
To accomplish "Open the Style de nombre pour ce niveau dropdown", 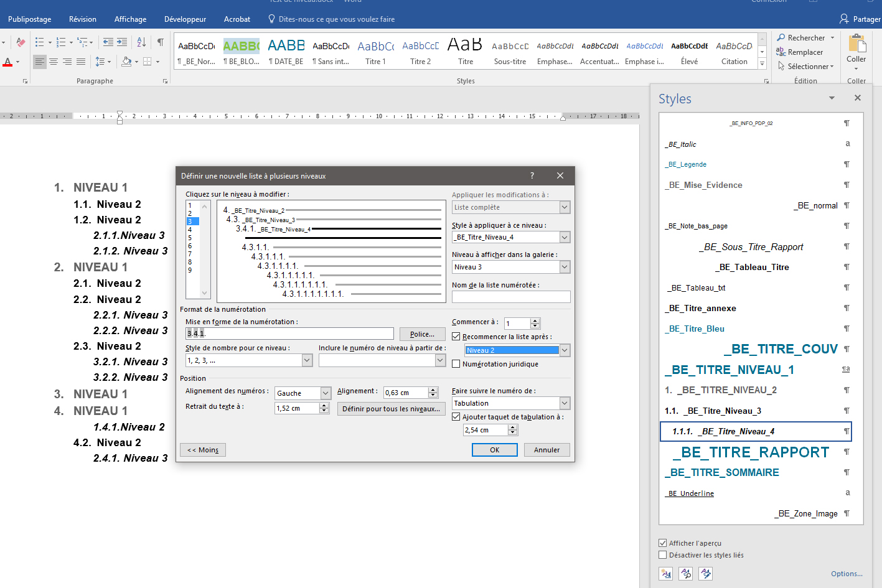I will click(307, 360).
